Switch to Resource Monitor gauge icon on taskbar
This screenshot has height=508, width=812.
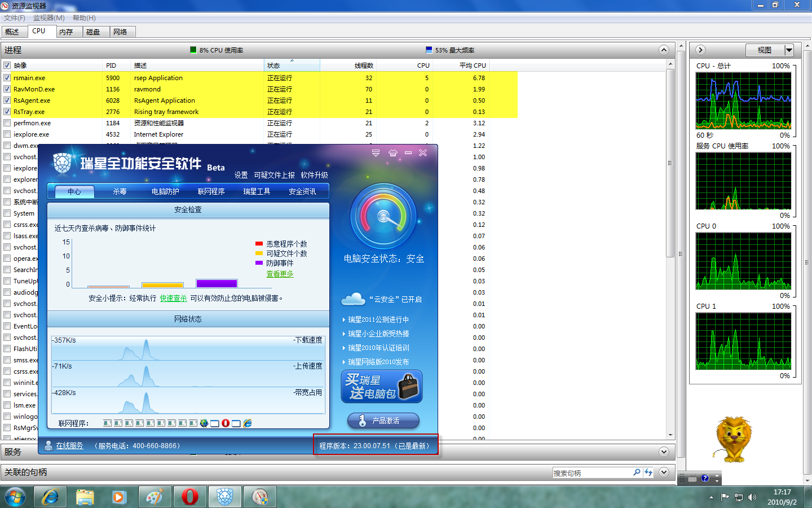pyautogui.click(x=260, y=497)
